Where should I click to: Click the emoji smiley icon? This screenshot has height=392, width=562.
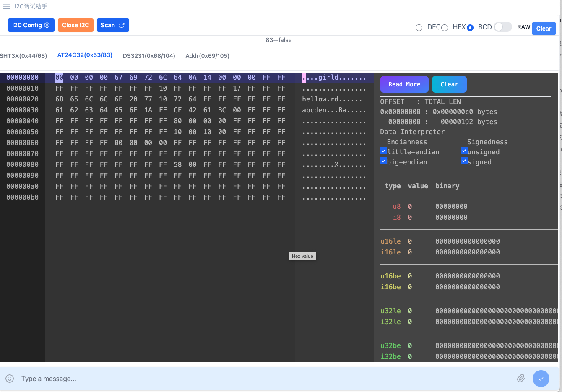click(x=10, y=379)
